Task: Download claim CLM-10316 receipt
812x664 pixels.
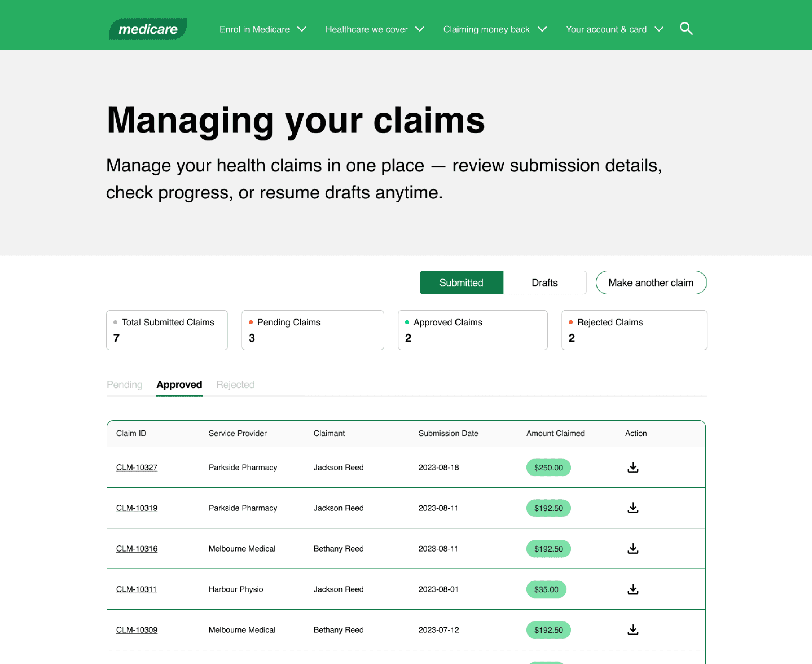Action: (633, 549)
